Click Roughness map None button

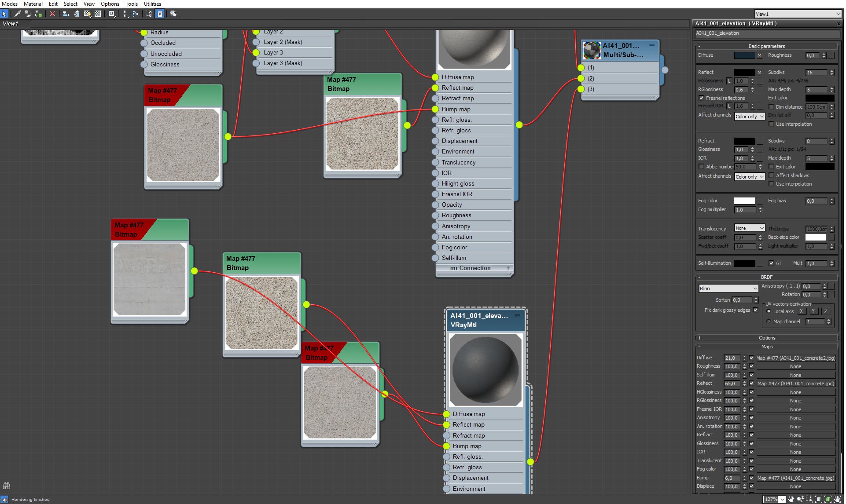[x=796, y=366]
